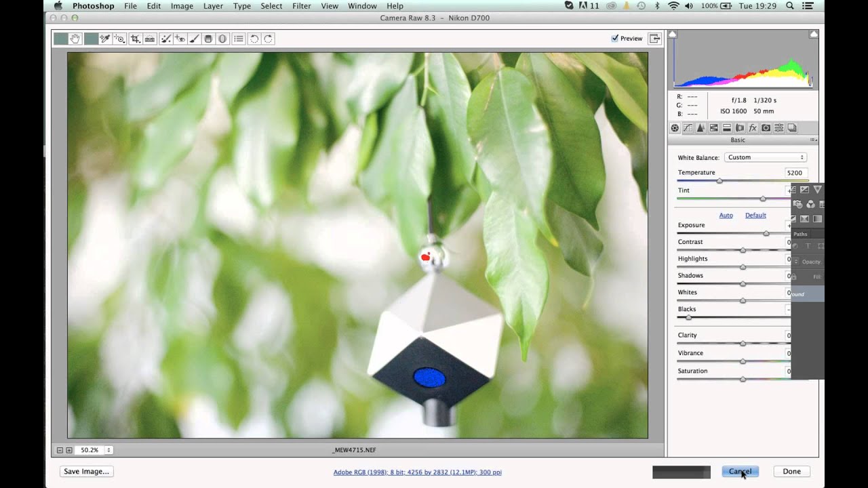
Task: Select the Targeted Adjustment tool
Action: pyautogui.click(x=120, y=39)
